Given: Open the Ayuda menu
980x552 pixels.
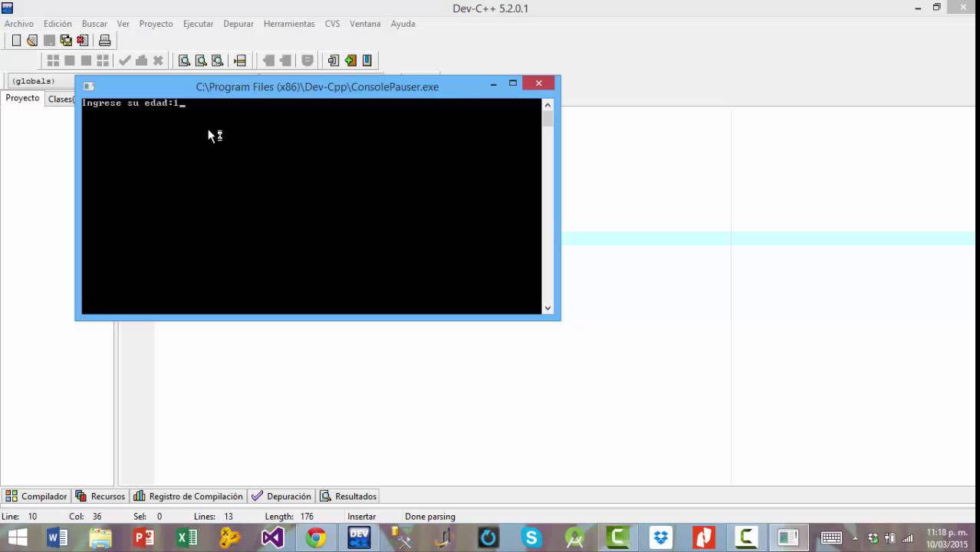Looking at the screenshot, I should click(403, 24).
